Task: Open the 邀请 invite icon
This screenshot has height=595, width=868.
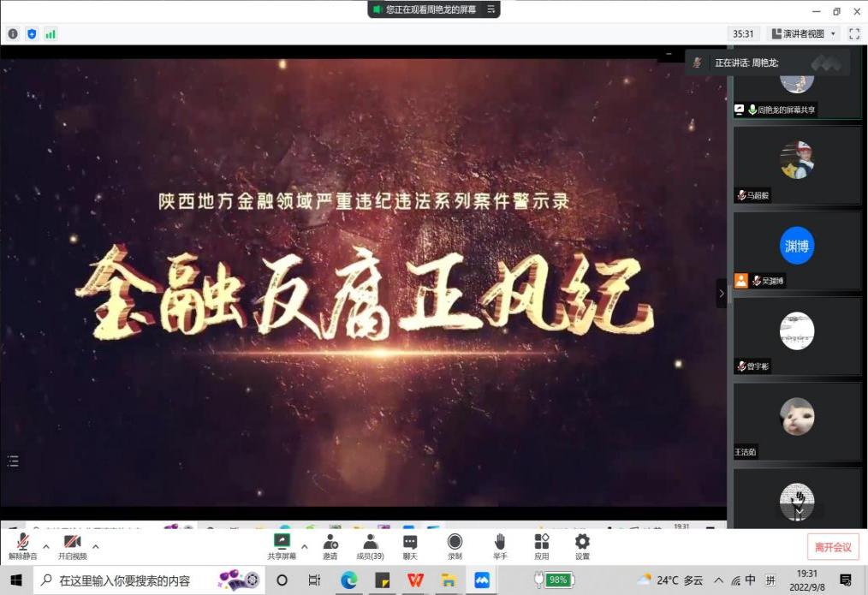Action: 330,545
